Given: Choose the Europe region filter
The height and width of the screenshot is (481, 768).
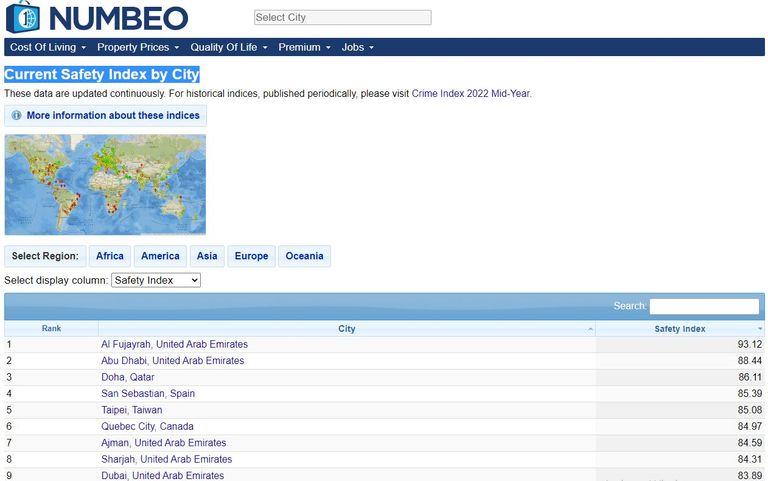Looking at the screenshot, I should [251, 256].
